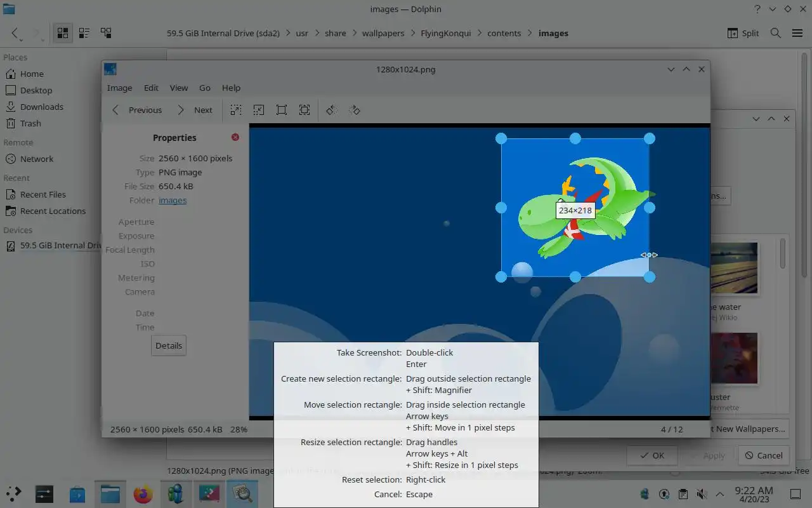Click the left-middle selection handle
812x508 pixels.
coord(501,208)
